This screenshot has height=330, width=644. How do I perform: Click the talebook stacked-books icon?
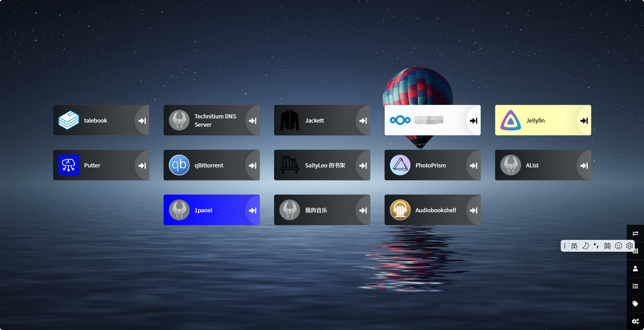[x=69, y=120]
